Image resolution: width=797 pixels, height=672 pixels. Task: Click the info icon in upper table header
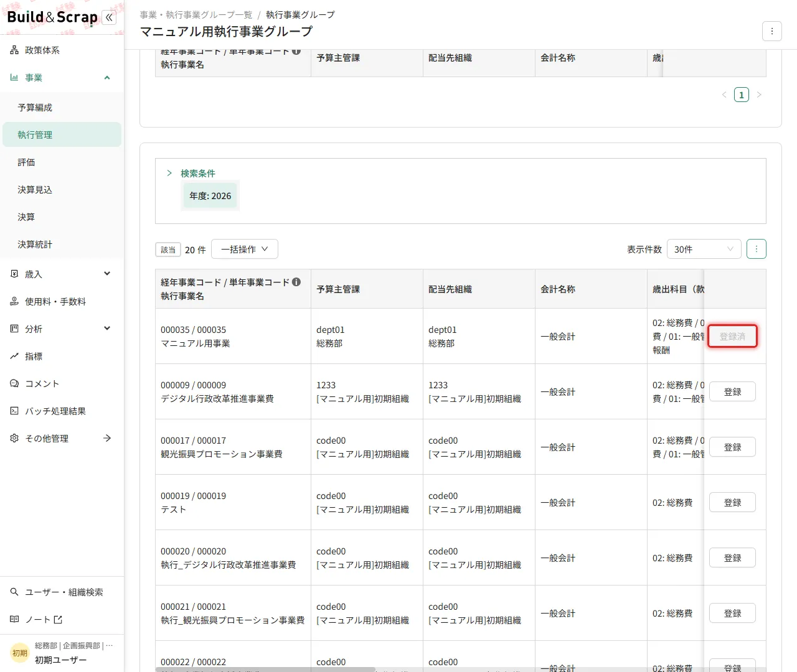point(296,52)
